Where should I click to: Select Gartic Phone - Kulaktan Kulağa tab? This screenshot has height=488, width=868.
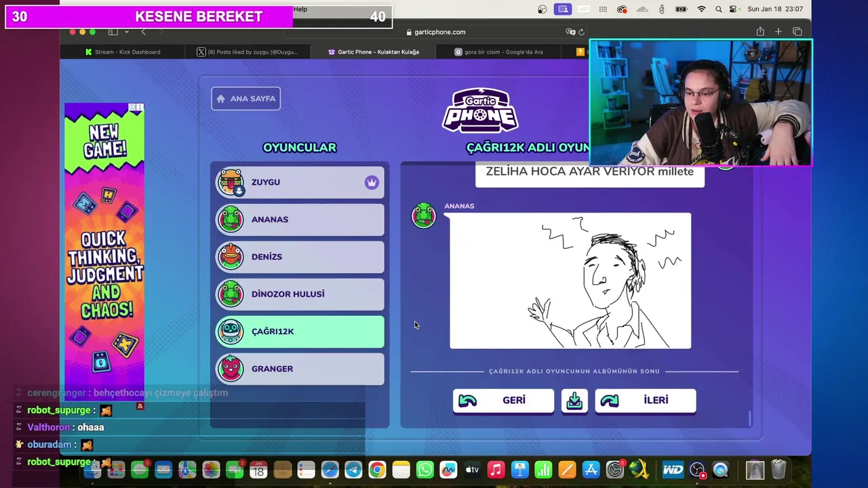[374, 52]
